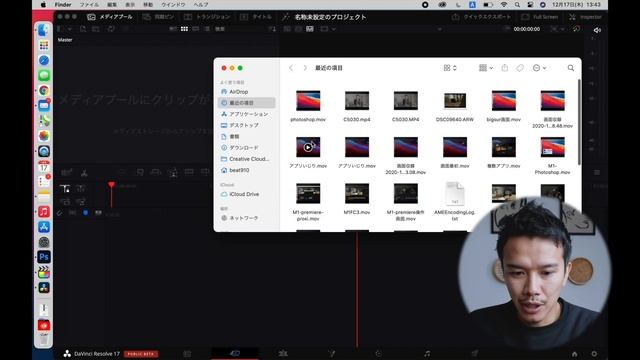The image size is (640, 360).
Task: Select the Master bin in media pool
Action: tap(65, 40)
